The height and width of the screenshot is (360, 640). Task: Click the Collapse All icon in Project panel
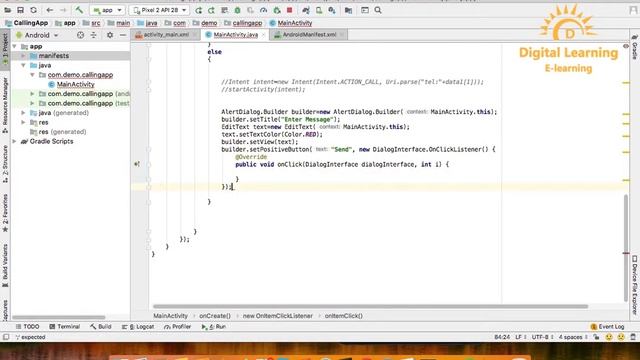93,36
